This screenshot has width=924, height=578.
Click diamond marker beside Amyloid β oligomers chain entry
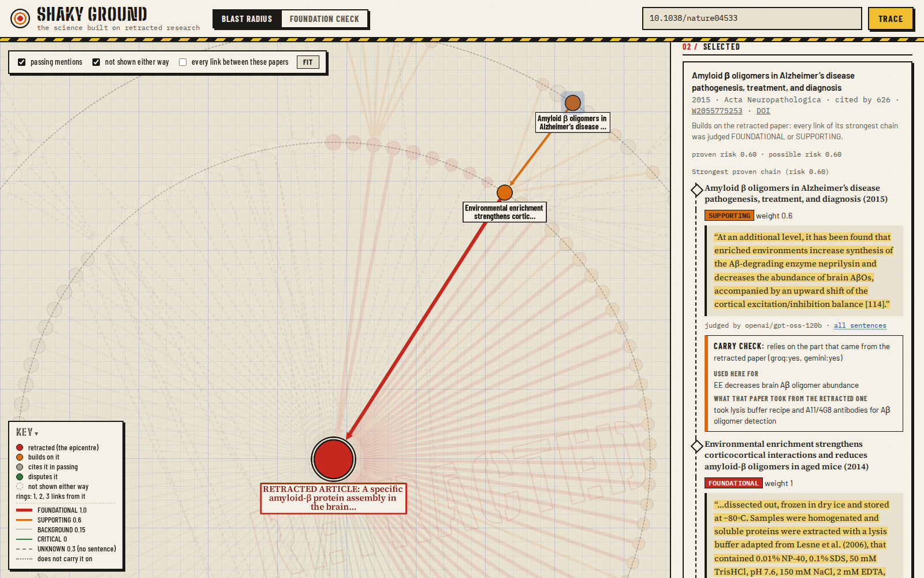point(697,190)
